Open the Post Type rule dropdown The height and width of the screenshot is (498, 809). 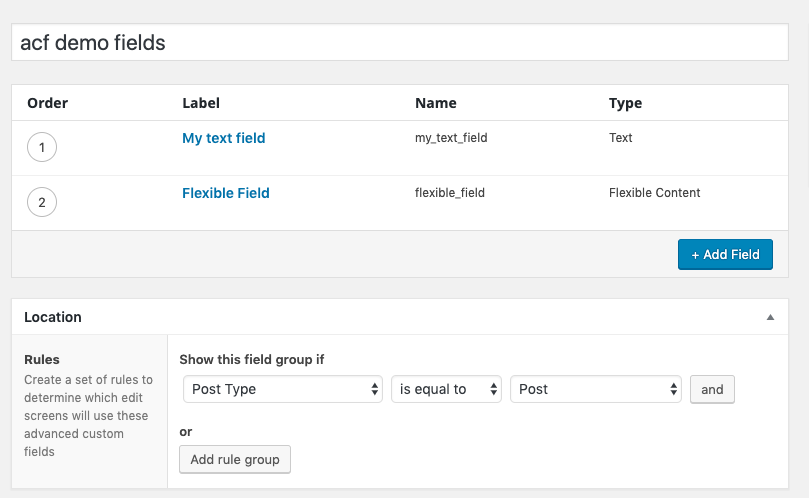pyautogui.click(x=283, y=389)
